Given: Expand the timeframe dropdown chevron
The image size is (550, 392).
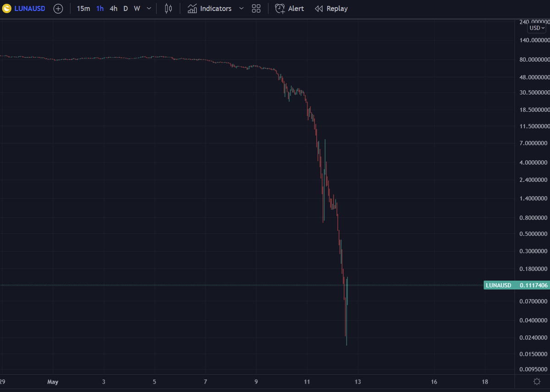Looking at the screenshot, I should click(x=149, y=9).
